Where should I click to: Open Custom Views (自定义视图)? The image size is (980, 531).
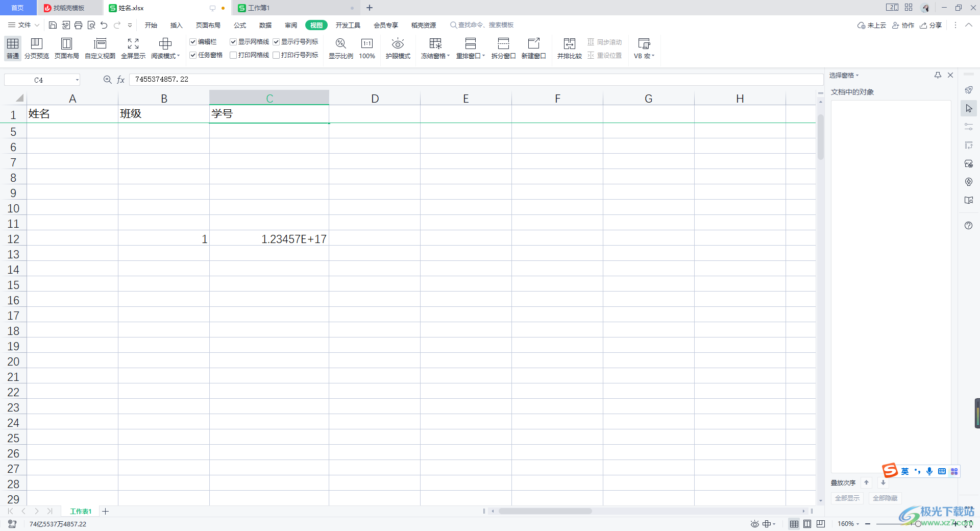tap(100, 49)
